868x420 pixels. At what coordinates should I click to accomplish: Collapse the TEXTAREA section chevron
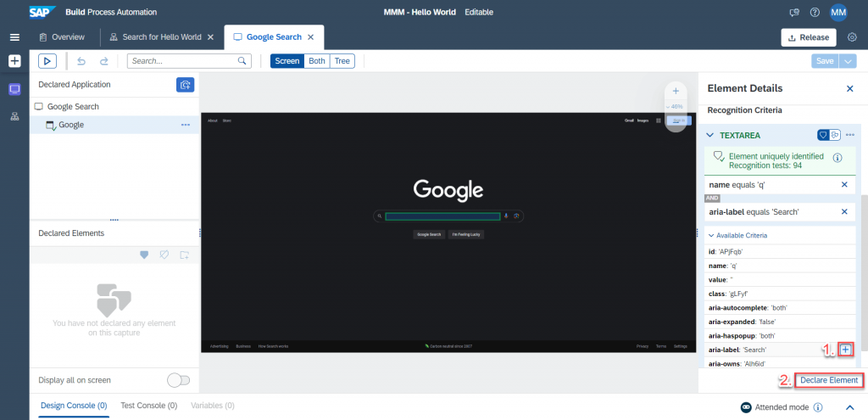pyautogui.click(x=709, y=135)
